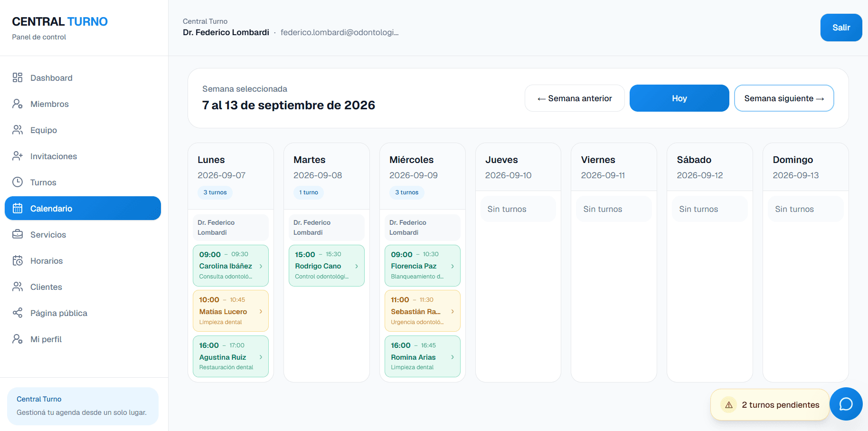The image size is (868, 431).
Task: Open Agustina Ruiz appointment chevron
Action: point(261,357)
